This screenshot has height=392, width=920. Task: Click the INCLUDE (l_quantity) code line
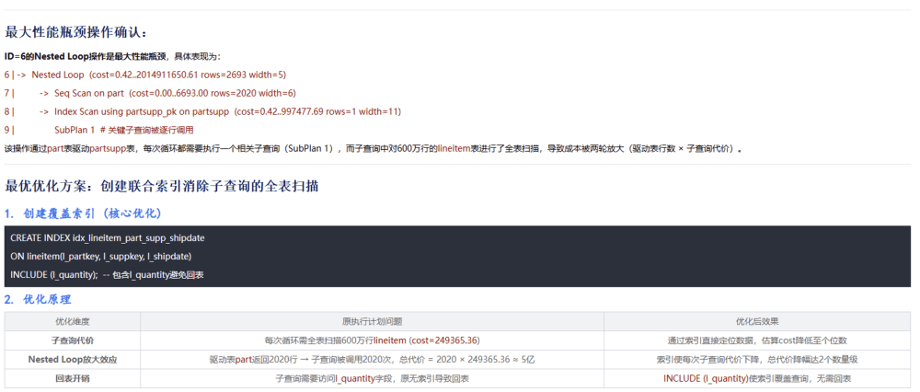[x=107, y=275]
